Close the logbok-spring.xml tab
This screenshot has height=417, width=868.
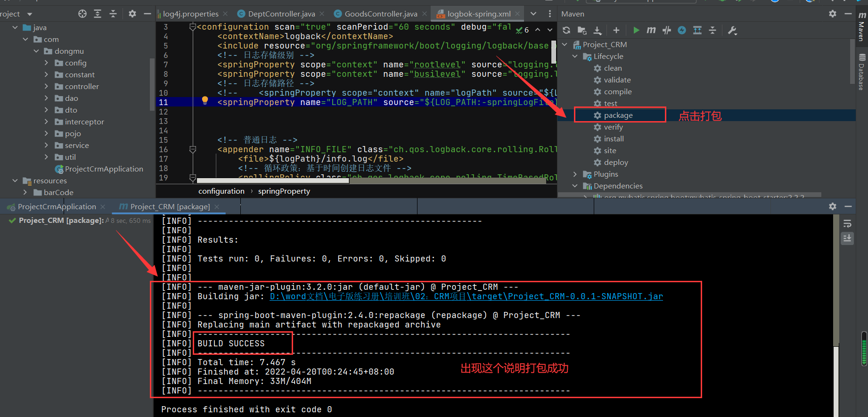tap(517, 14)
